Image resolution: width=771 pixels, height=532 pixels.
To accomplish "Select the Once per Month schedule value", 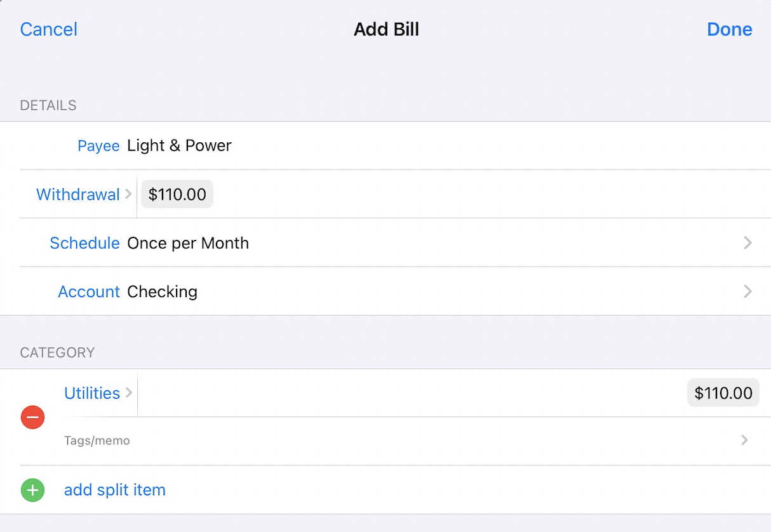I will point(188,243).
